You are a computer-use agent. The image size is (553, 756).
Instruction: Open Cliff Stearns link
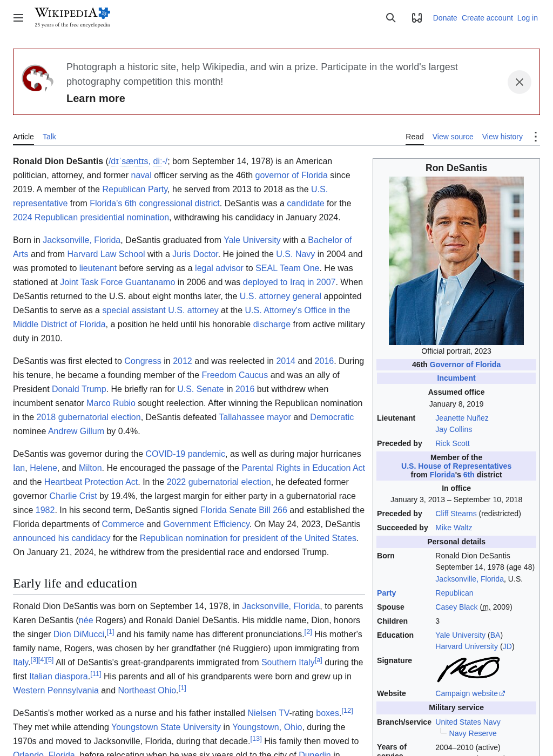click(x=456, y=514)
